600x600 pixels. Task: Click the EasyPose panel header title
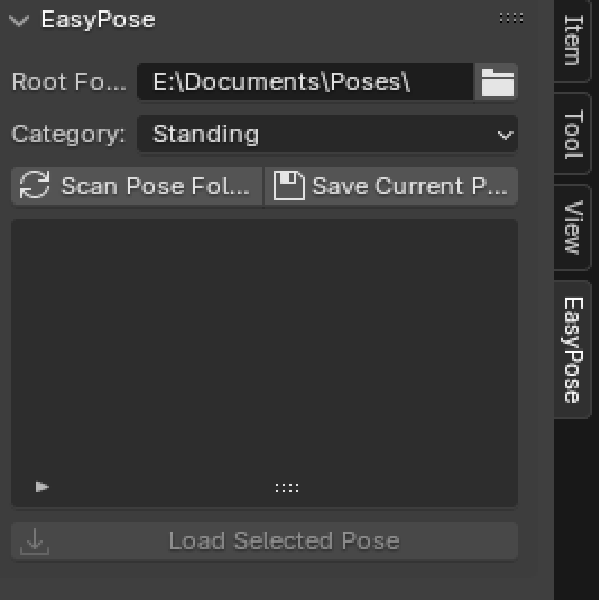(x=98, y=20)
